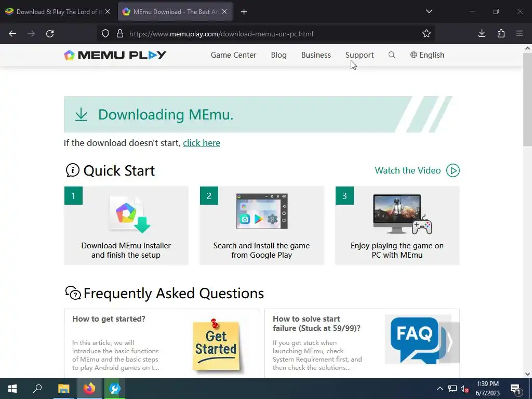
Task: Click the vertical scrollbar thumb
Action: click(x=528, y=99)
